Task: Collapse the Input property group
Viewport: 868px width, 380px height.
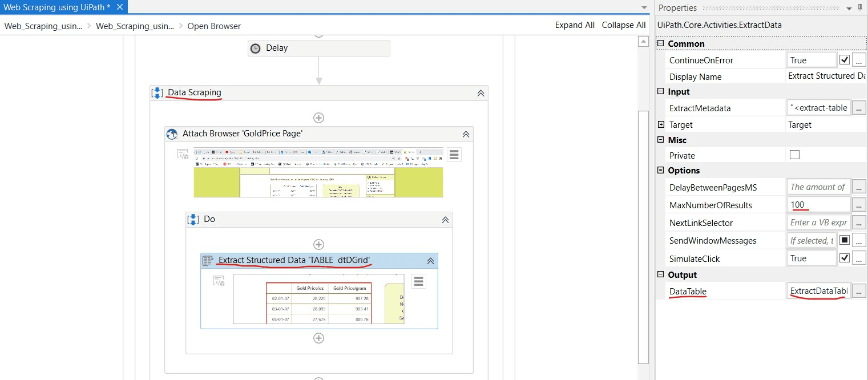Action: point(661,92)
